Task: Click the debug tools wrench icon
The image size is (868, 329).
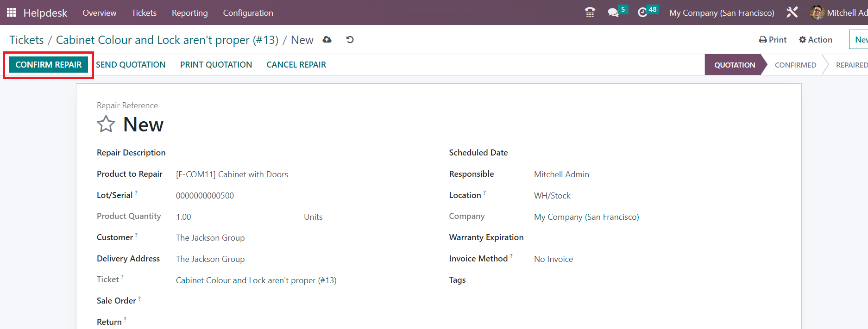Action: tap(792, 12)
